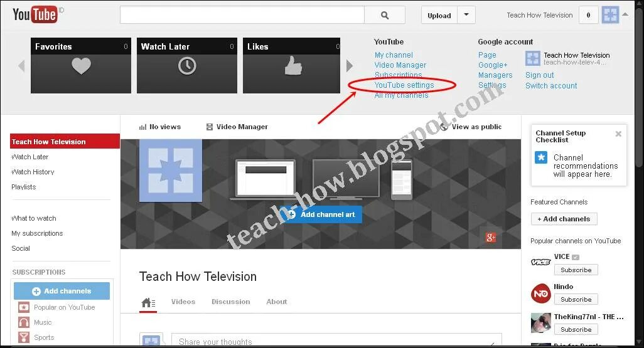Click Switch account

(x=550, y=86)
